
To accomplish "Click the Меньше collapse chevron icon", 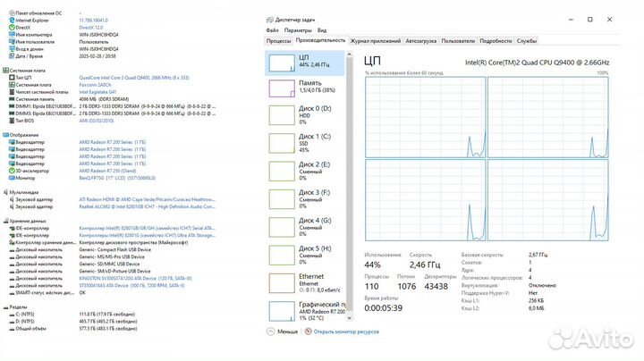I will (270, 332).
